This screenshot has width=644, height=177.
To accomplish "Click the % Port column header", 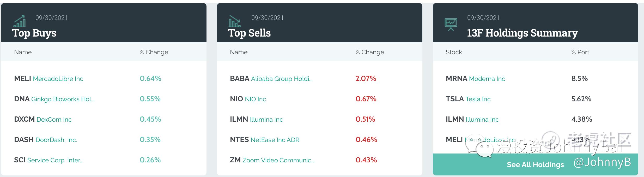I will pos(580,52).
